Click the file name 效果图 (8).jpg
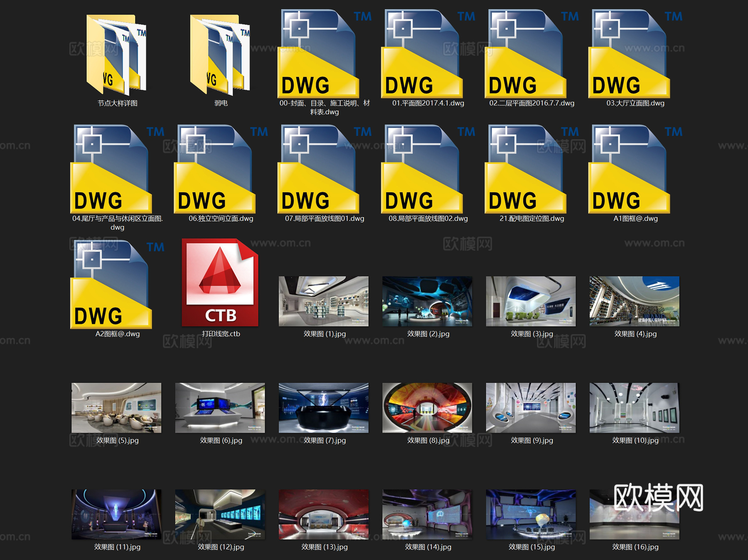The image size is (748, 560). pyautogui.click(x=428, y=440)
